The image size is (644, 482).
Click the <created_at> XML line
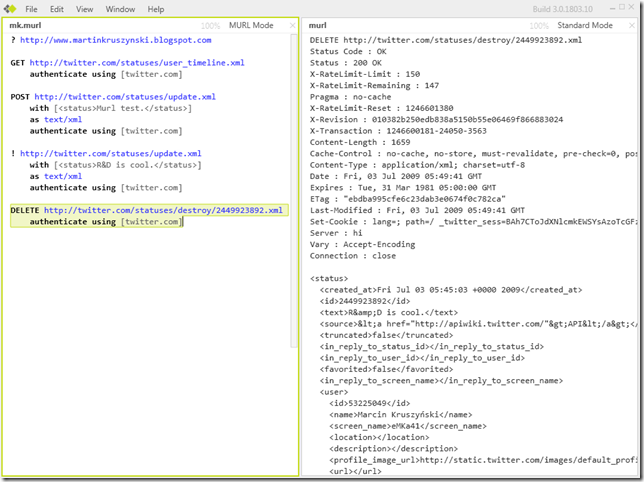[x=451, y=290]
